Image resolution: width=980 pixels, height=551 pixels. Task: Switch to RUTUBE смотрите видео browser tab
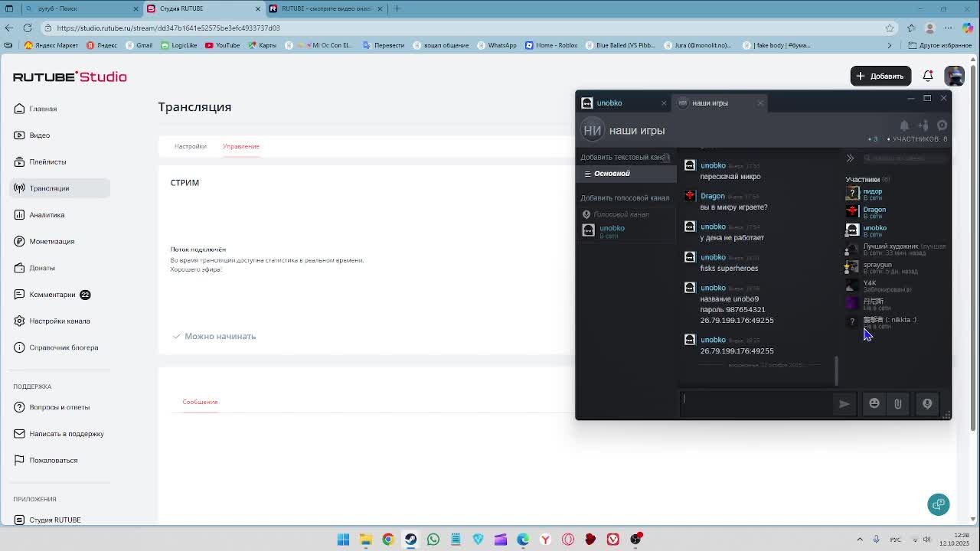point(325,8)
